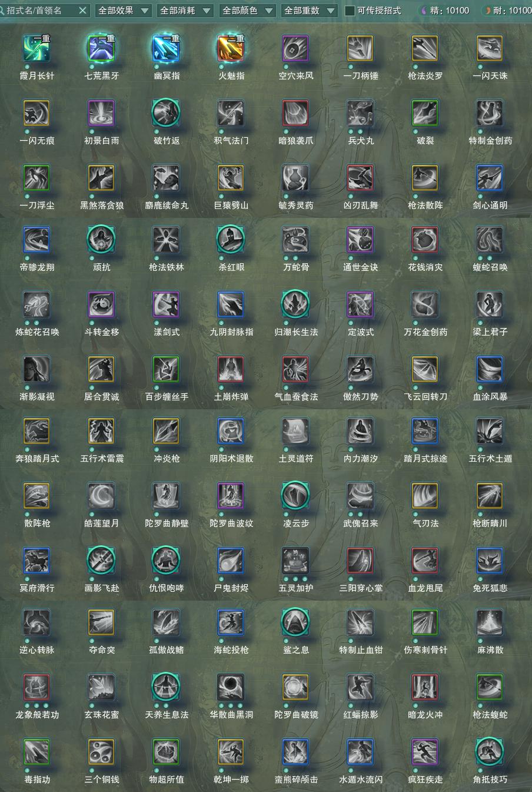The image size is (532, 792).
Task: Click the 三阳穿心掌 skill name label
Action: point(361,588)
